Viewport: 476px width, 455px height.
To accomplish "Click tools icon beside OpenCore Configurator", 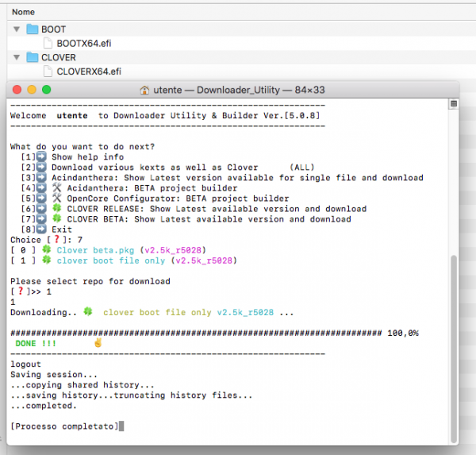I will point(57,198).
